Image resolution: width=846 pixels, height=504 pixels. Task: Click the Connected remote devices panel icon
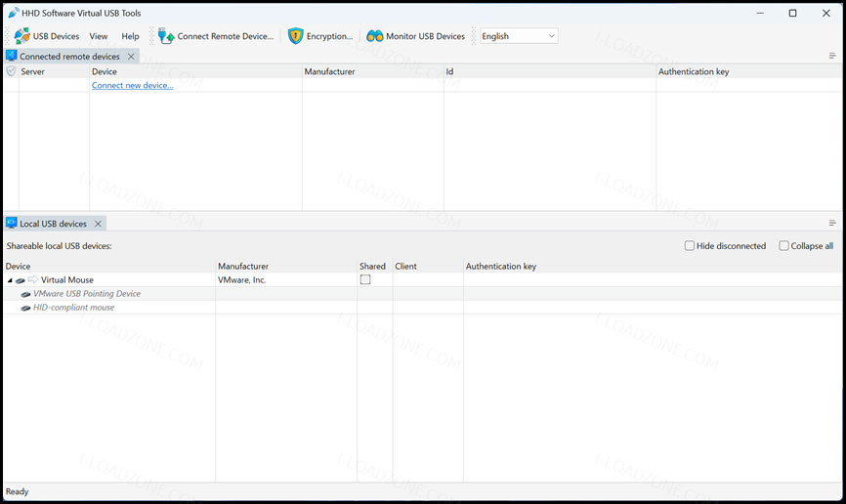point(12,56)
